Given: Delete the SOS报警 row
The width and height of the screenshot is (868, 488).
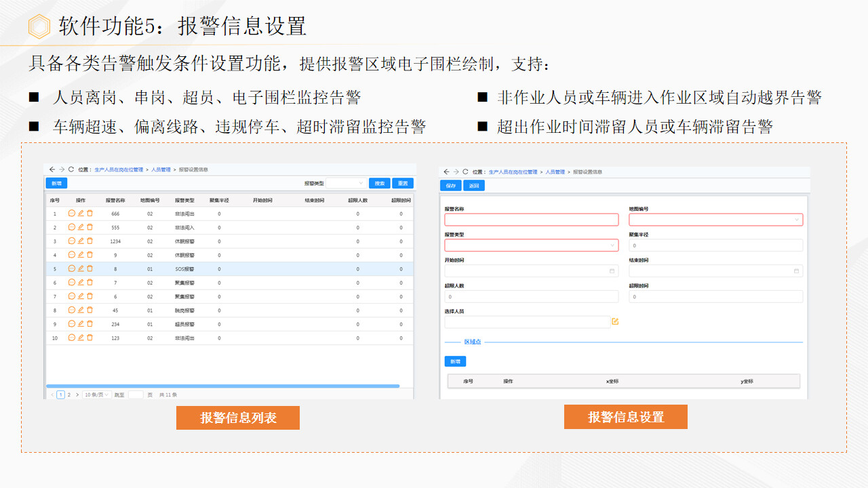Looking at the screenshot, I should [90, 268].
